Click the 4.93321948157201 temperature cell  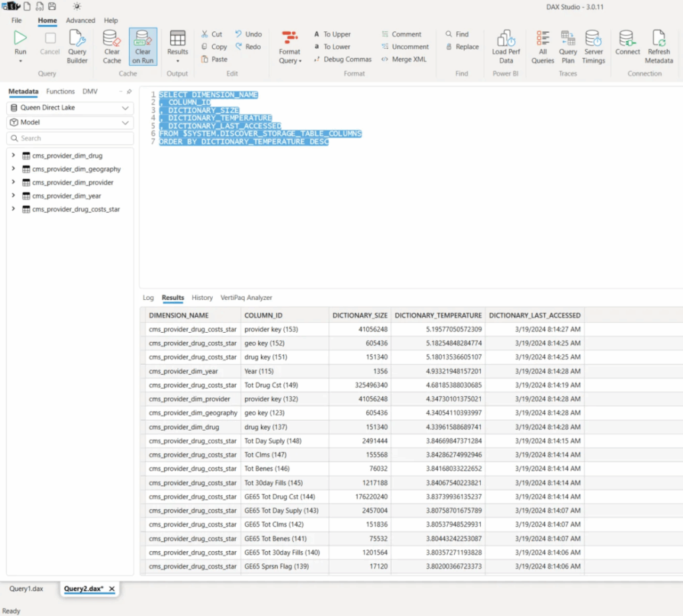[x=438, y=371]
